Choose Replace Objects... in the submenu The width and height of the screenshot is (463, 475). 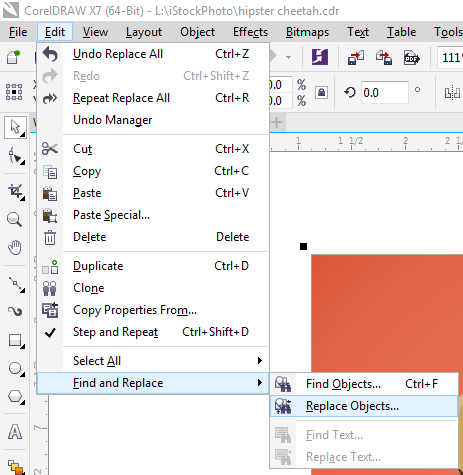(x=364, y=406)
